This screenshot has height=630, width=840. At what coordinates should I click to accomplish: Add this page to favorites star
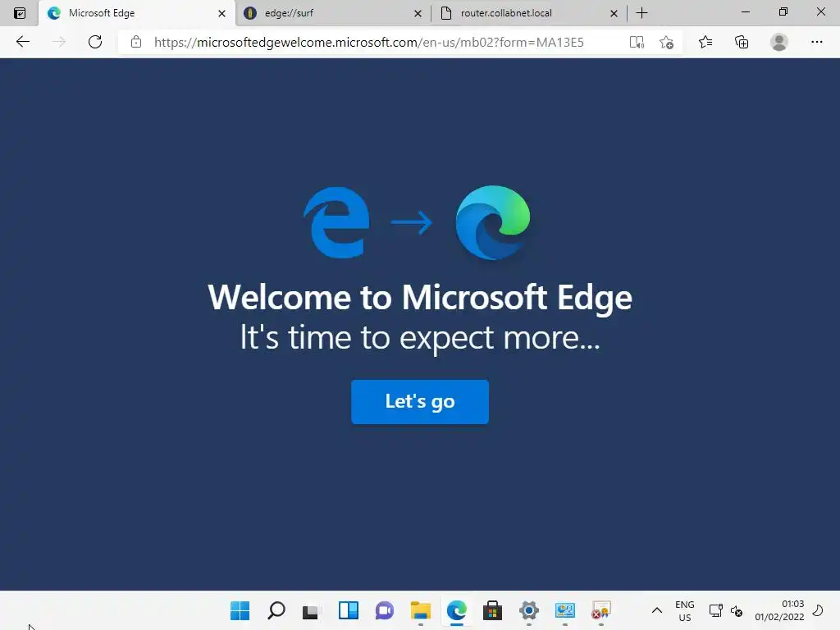pos(666,42)
